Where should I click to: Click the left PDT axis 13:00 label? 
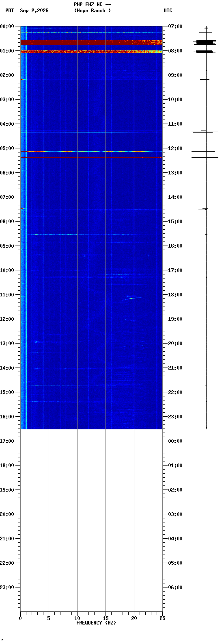point(7,344)
